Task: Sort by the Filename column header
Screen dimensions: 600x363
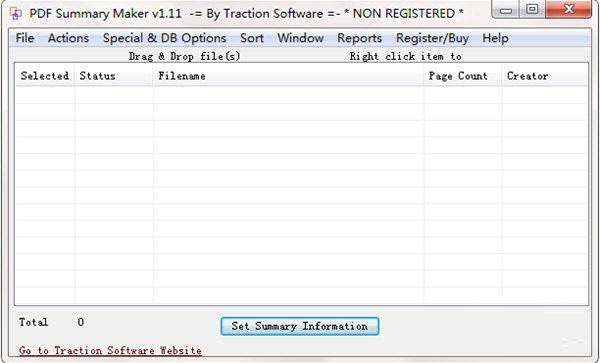Action: pyautogui.click(x=288, y=76)
